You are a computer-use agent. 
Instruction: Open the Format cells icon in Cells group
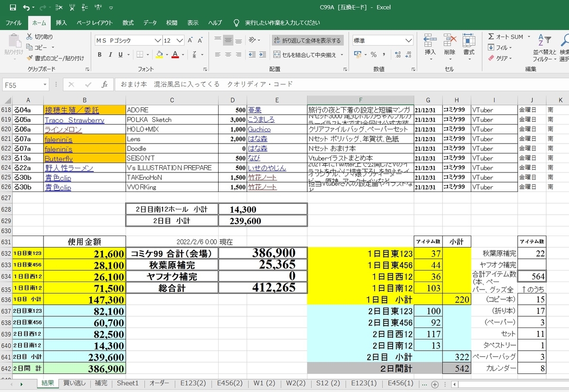(468, 41)
